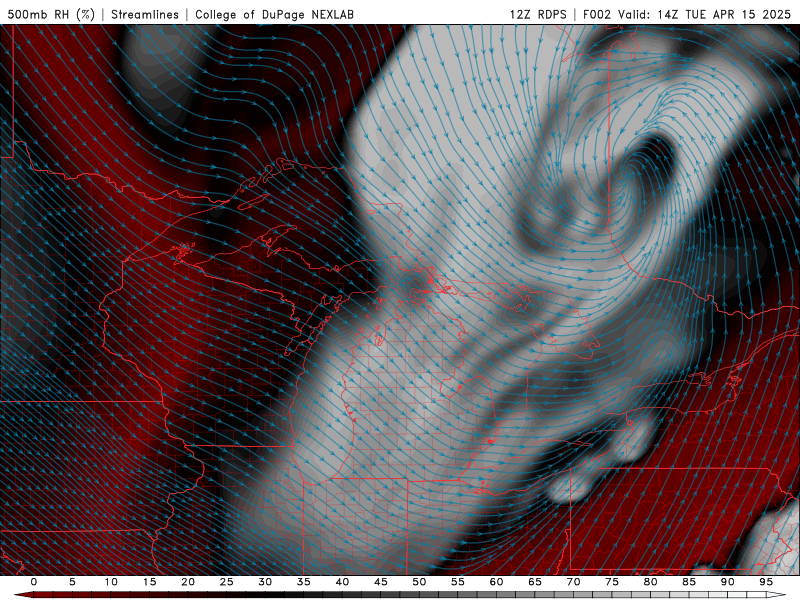
Task: Click the colorbar label "85"
Action: (689, 582)
